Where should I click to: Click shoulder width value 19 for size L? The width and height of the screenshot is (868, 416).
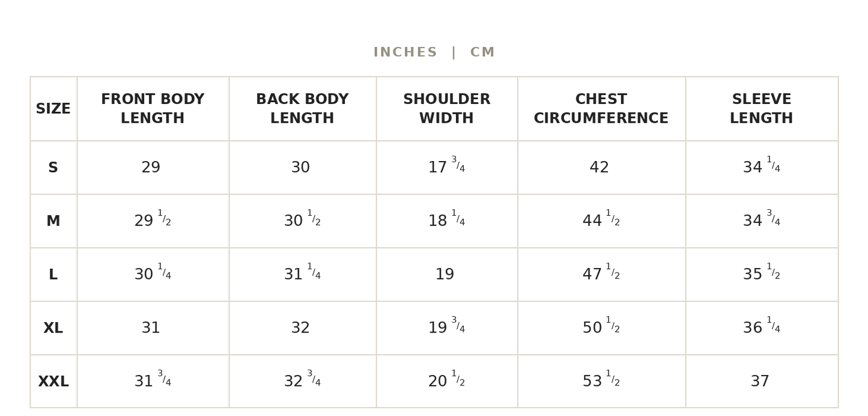(x=445, y=275)
